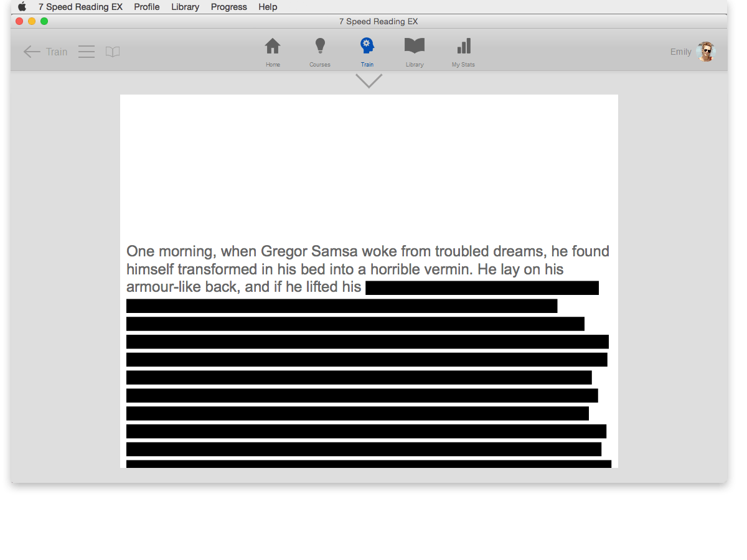Open the hamburger list menu icon
Image resolution: width=747 pixels, height=560 pixels.
coord(87,52)
